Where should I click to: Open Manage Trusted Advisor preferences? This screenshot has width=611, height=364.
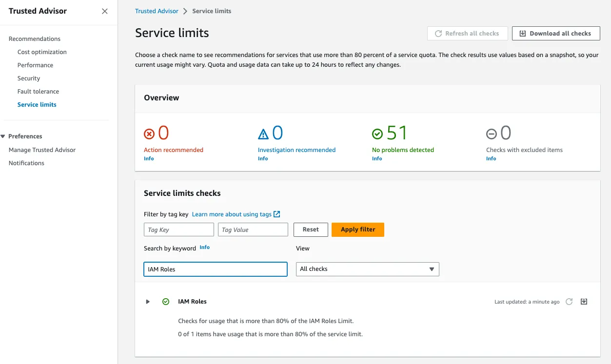pyautogui.click(x=42, y=150)
